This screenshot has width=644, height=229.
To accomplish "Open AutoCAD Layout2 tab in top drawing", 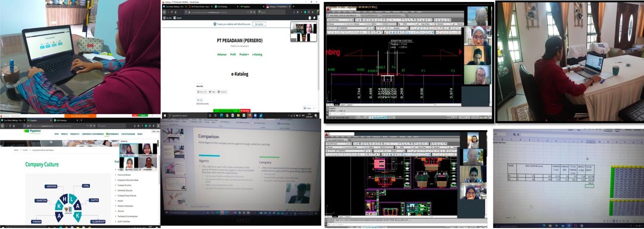I will coord(350,105).
